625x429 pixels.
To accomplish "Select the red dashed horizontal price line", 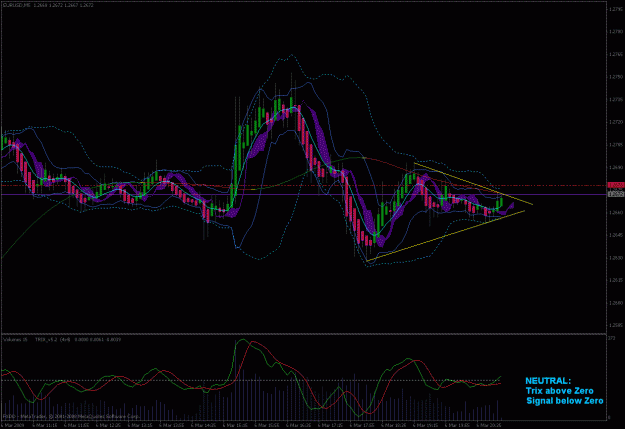I will [303, 185].
